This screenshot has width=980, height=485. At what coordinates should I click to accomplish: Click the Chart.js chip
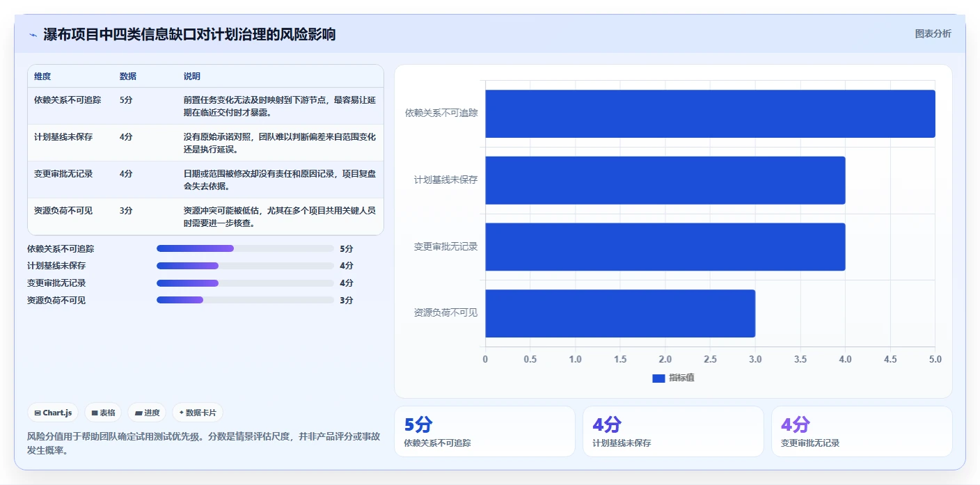click(53, 413)
